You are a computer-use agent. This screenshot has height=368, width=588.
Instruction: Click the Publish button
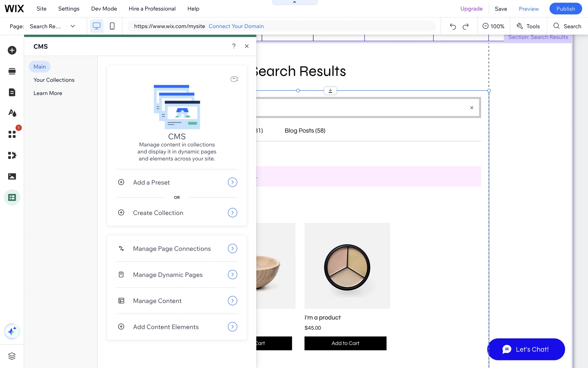point(565,9)
